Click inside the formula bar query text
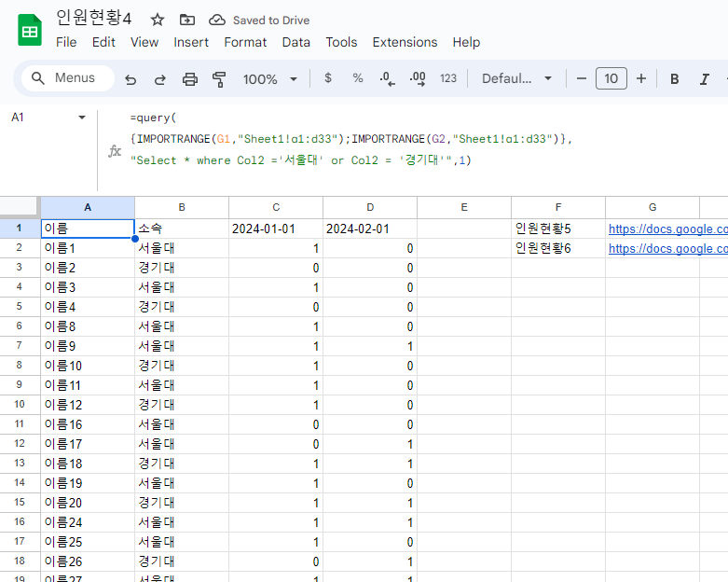 pos(351,139)
